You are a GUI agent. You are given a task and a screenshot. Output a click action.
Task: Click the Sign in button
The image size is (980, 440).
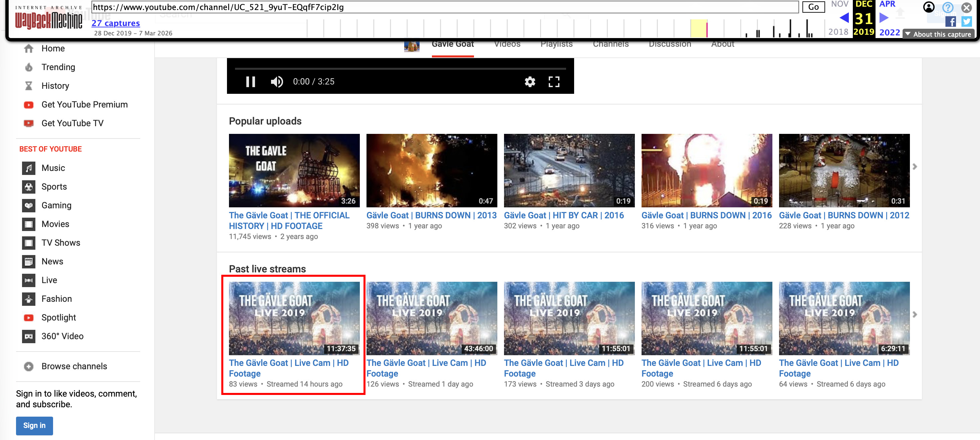click(34, 426)
